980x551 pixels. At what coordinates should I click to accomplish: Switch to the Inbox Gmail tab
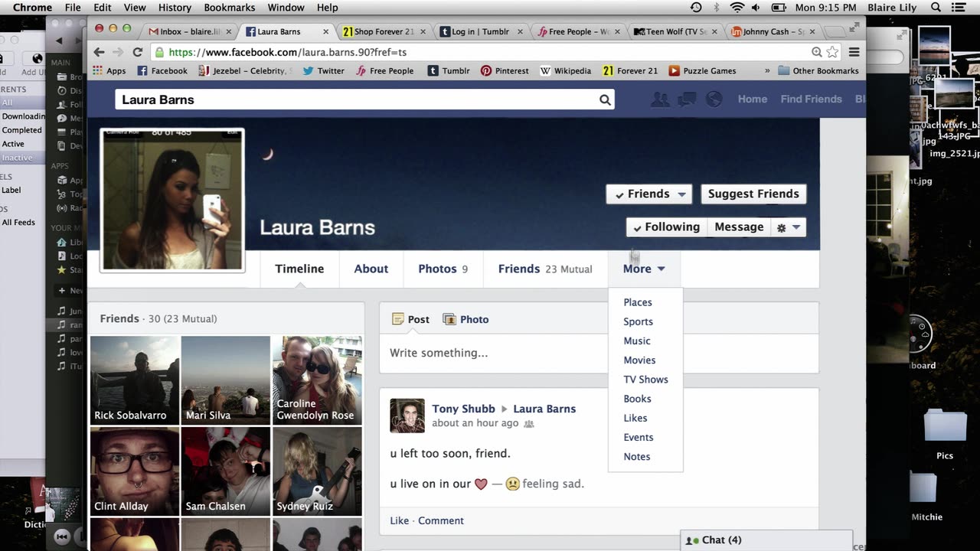click(x=188, y=31)
